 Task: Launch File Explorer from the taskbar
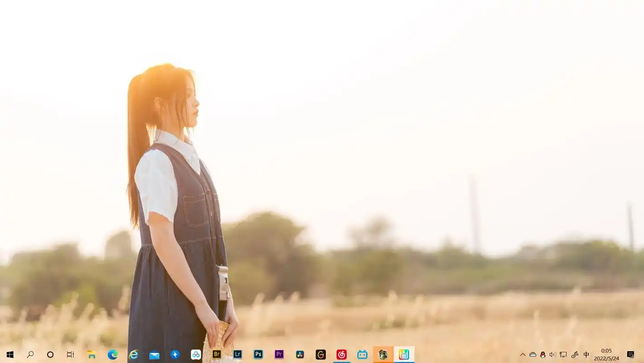point(92,354)
